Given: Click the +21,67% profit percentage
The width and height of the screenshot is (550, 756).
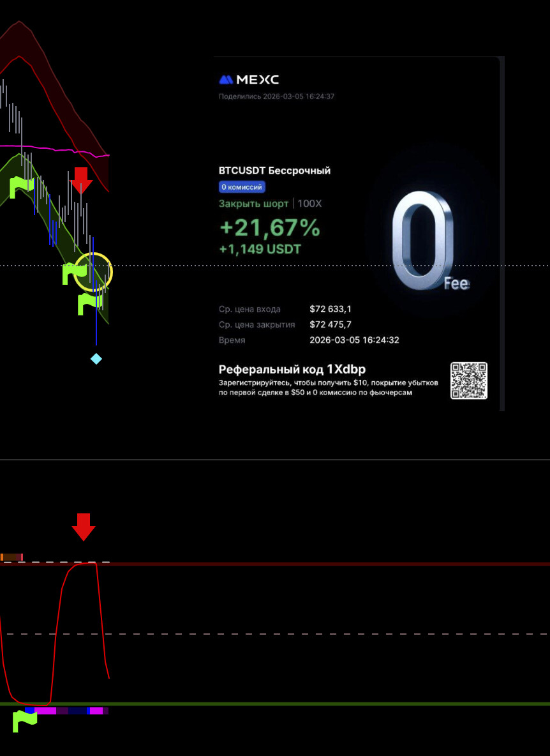Looking at the screenshot, I should click(269, 227).
